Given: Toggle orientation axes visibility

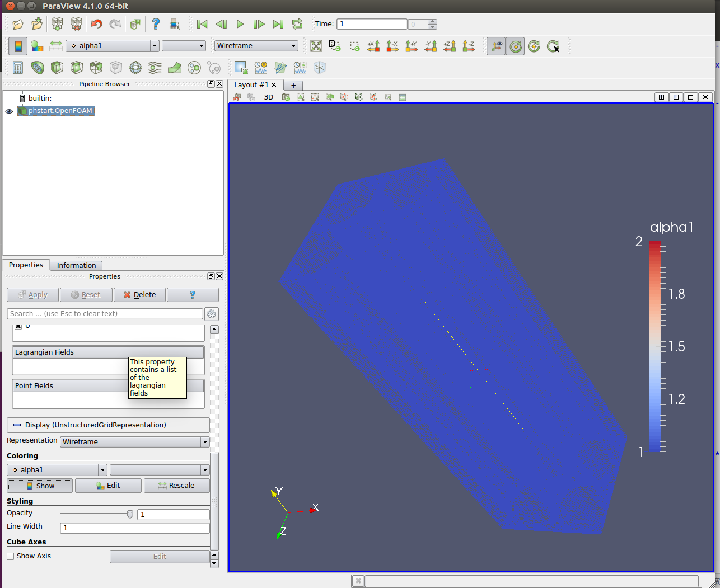Looking at the screenshot, I should pos(496,46).
